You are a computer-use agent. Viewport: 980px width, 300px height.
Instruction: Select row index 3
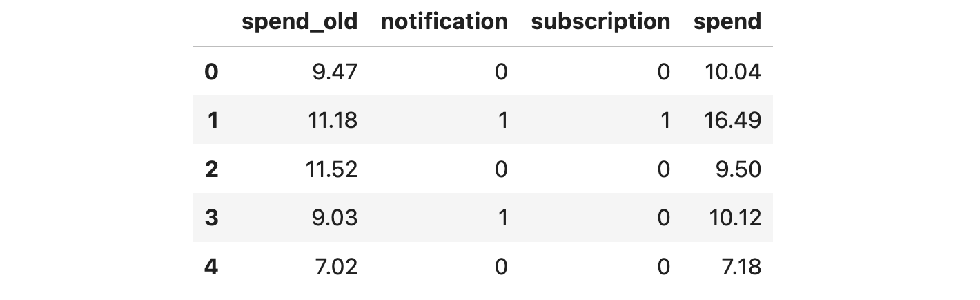point(211,218)
